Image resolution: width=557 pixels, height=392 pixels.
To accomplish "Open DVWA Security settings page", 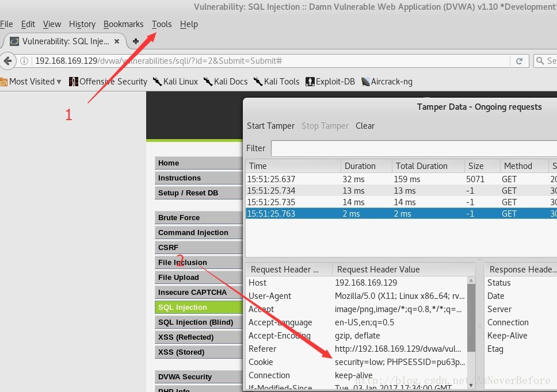I will [199, 376].
